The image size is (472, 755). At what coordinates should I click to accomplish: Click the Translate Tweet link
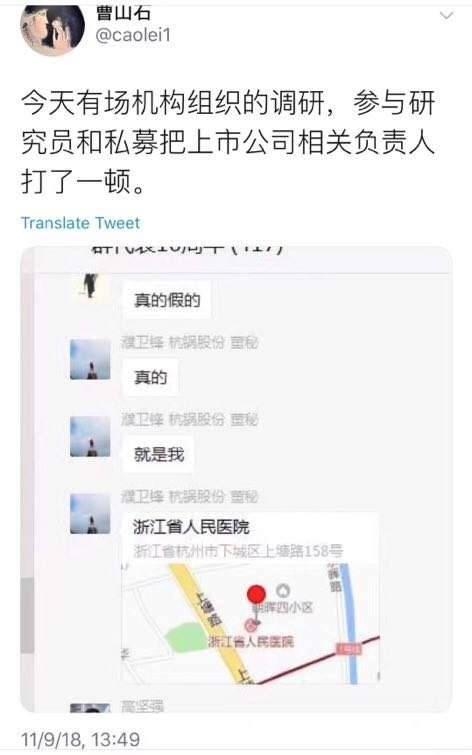tap(80, 223)
